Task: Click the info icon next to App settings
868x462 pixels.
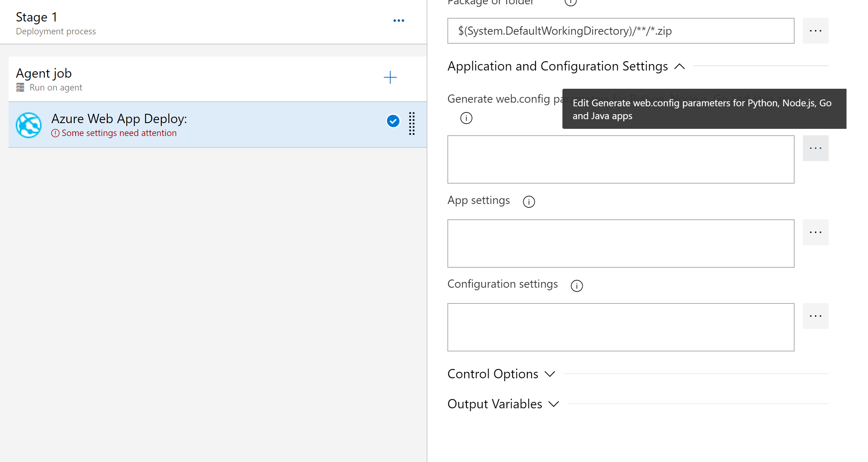Action: [x=529, y=201]
